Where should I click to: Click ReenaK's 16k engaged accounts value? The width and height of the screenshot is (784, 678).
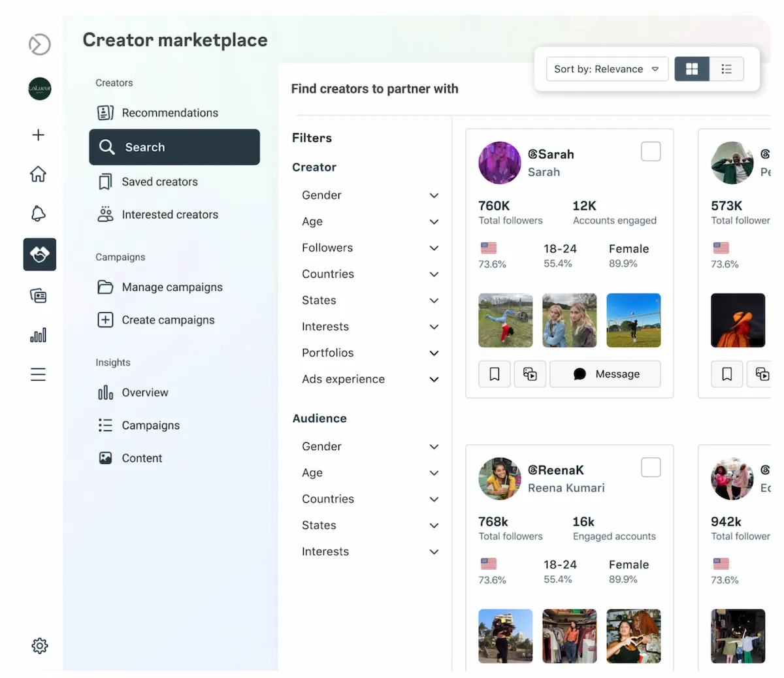click(583, 522)
